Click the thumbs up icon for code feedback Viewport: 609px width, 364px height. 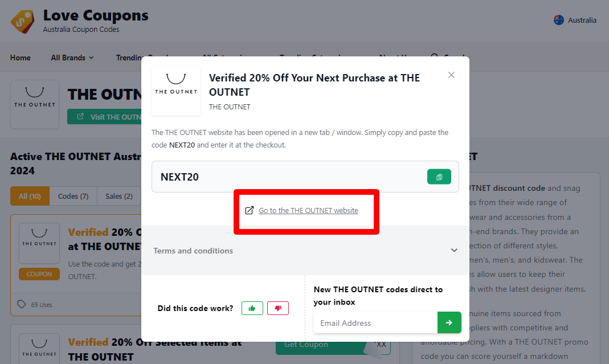(252, 308)
